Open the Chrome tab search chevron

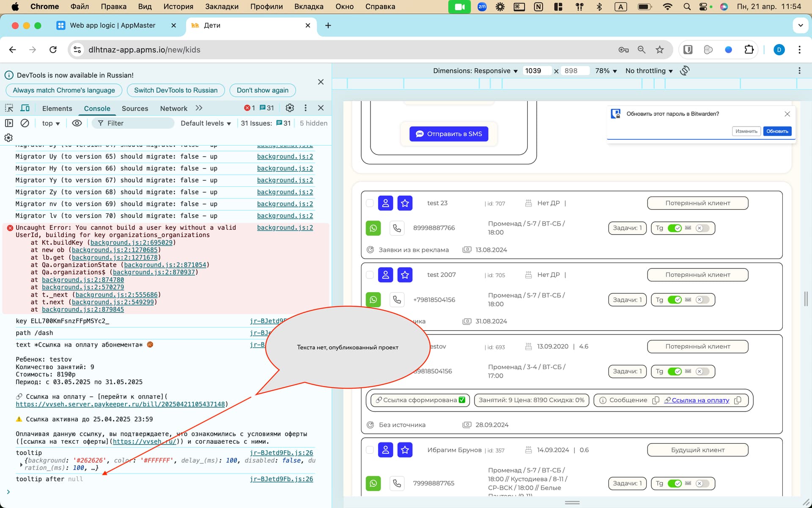(801, 25)
